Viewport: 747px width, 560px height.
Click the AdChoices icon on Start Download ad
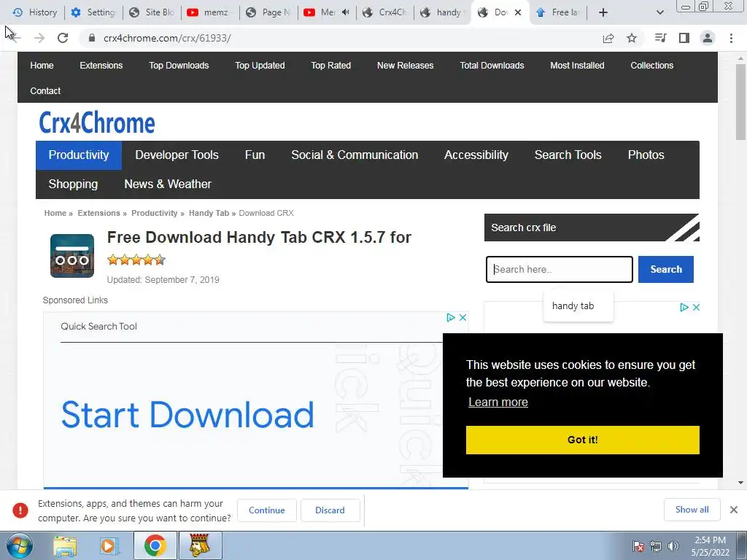451,317
